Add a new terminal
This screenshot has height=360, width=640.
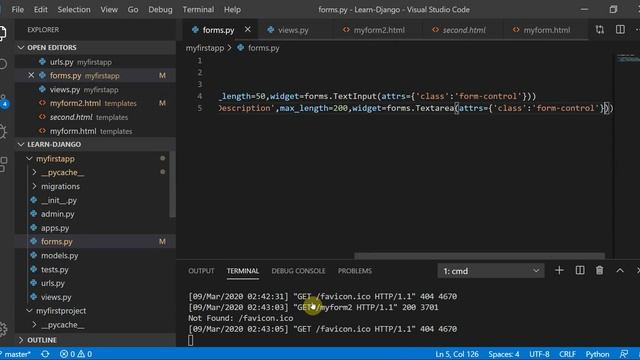[x=559, y=270]
